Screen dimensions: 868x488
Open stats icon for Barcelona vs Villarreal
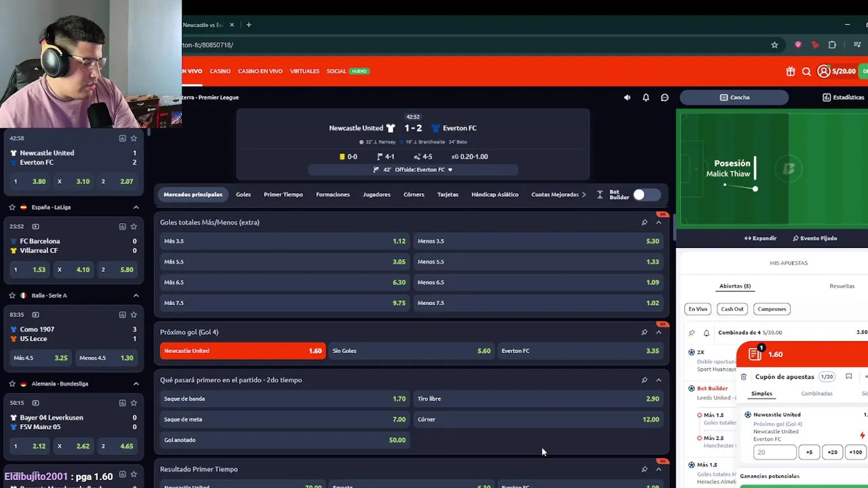(x=122, y=226)
